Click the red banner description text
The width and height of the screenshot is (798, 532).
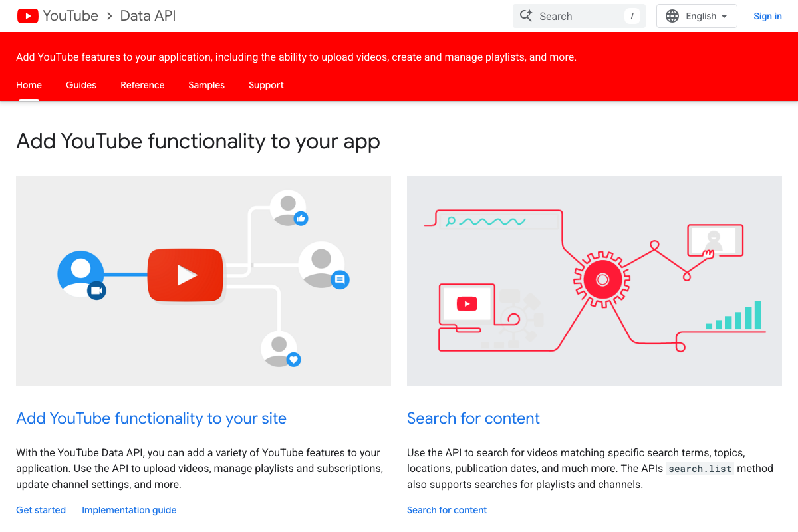click(x=296, y=57)
